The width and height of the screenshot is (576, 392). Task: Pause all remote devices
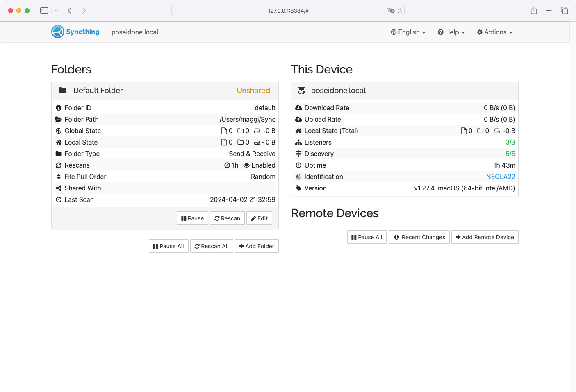(367, 237)
